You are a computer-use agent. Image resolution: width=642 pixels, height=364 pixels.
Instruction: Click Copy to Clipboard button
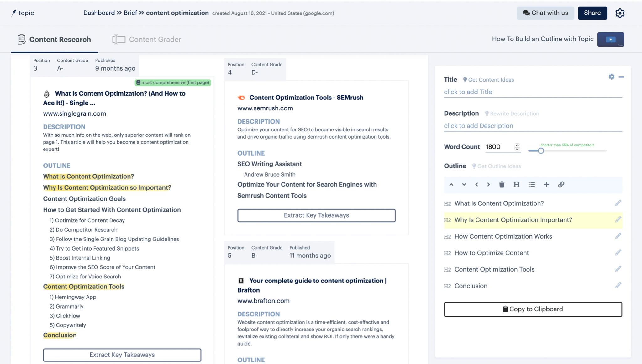[533, 309]
